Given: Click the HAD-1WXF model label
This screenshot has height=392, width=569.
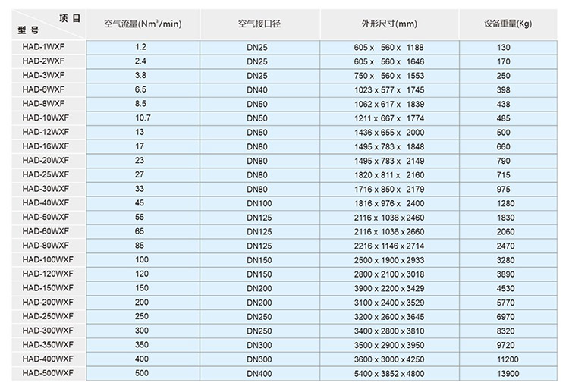Looking at the screenshot, I should click(44, 47).
